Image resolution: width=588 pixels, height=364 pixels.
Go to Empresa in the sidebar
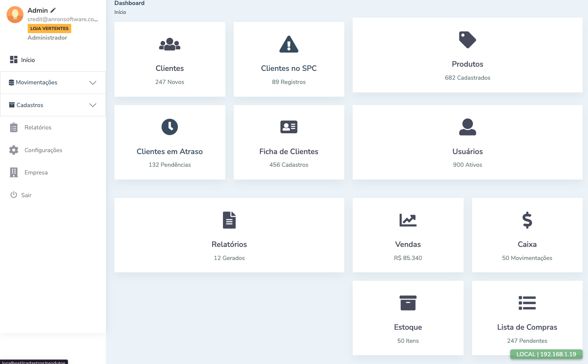(x=36, y=173)
